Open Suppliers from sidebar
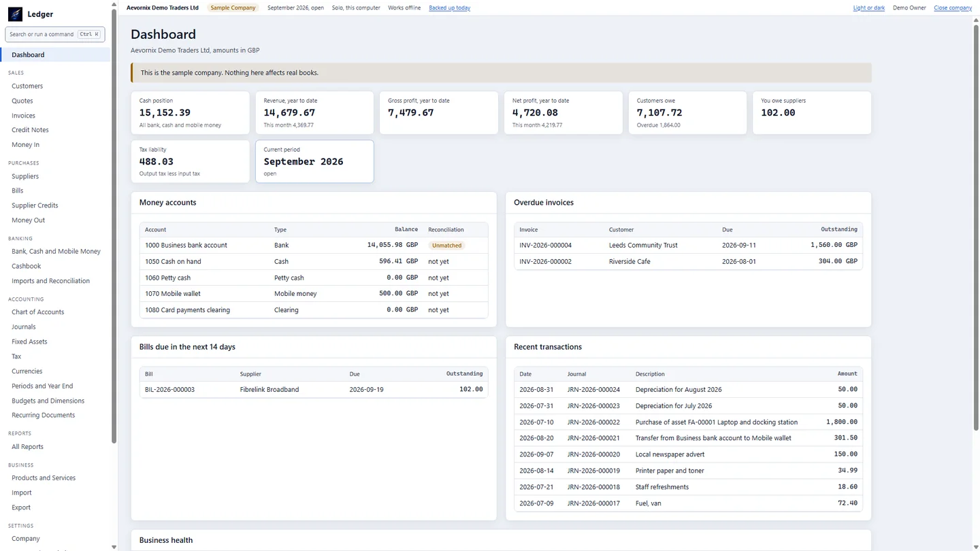Screen dimensions: 980x551 click(x=25, y=176)
